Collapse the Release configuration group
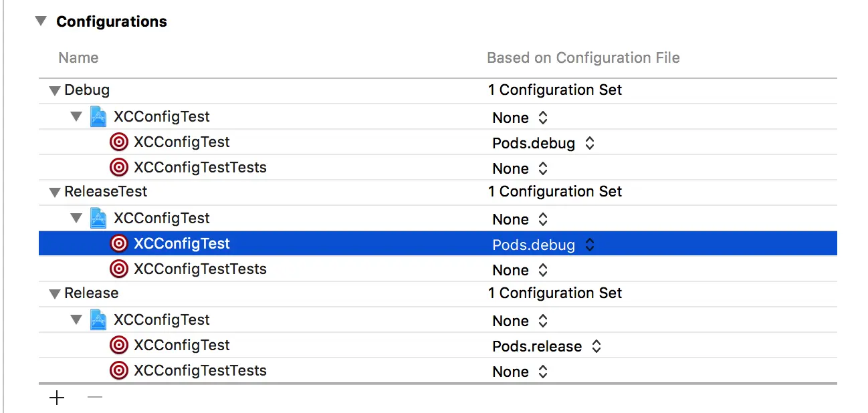 55,294
